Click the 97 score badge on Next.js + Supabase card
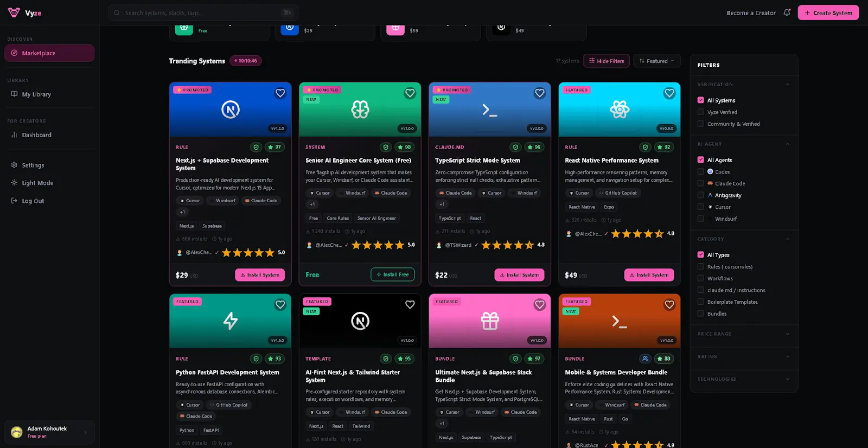The image size is (868, 448). point(275,147)
